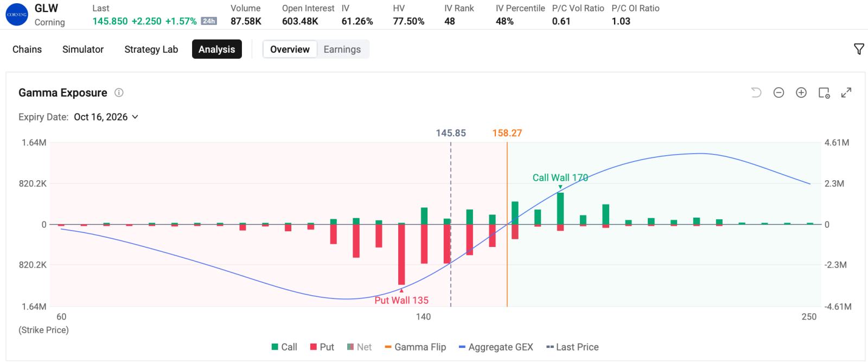Click the Gamma Exposure info icon
Viewport: 868px width, 362px height.
click(x=119, y=93)
